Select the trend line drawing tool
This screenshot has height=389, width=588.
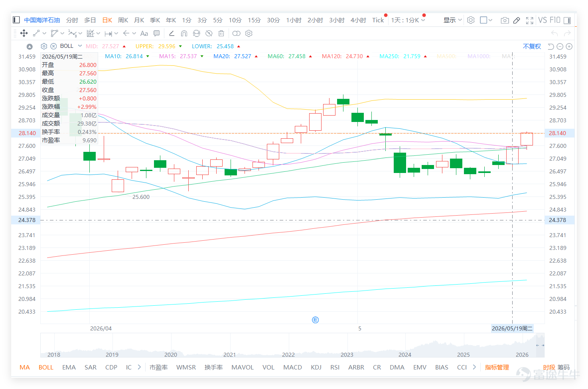(36, 33)
